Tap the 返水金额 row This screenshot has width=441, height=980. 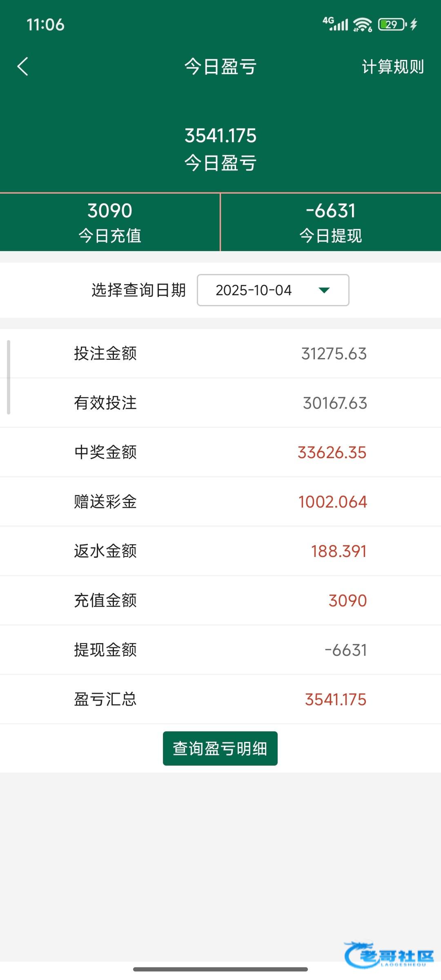[x=220, y=551]
